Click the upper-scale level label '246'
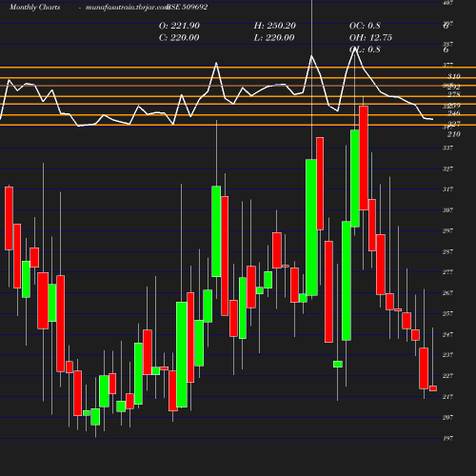The width and height of the screenshot is (476, 476). 454,113
